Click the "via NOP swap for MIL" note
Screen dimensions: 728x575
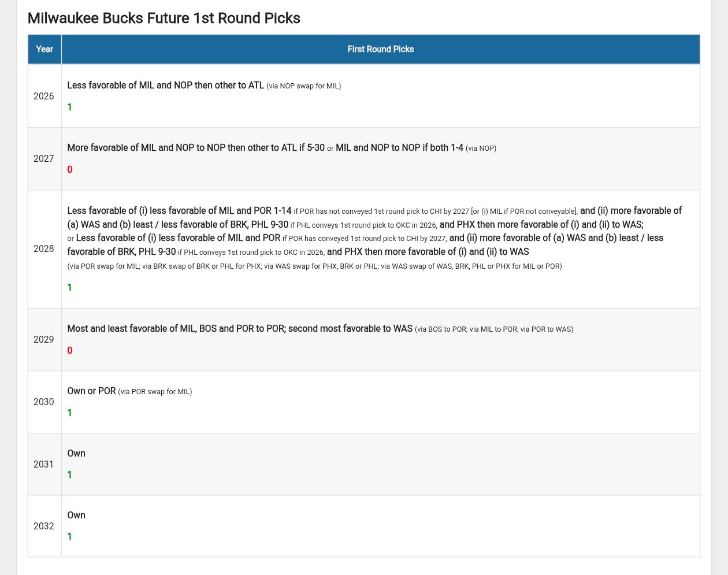pyautogui.click(x=304, y=86)
